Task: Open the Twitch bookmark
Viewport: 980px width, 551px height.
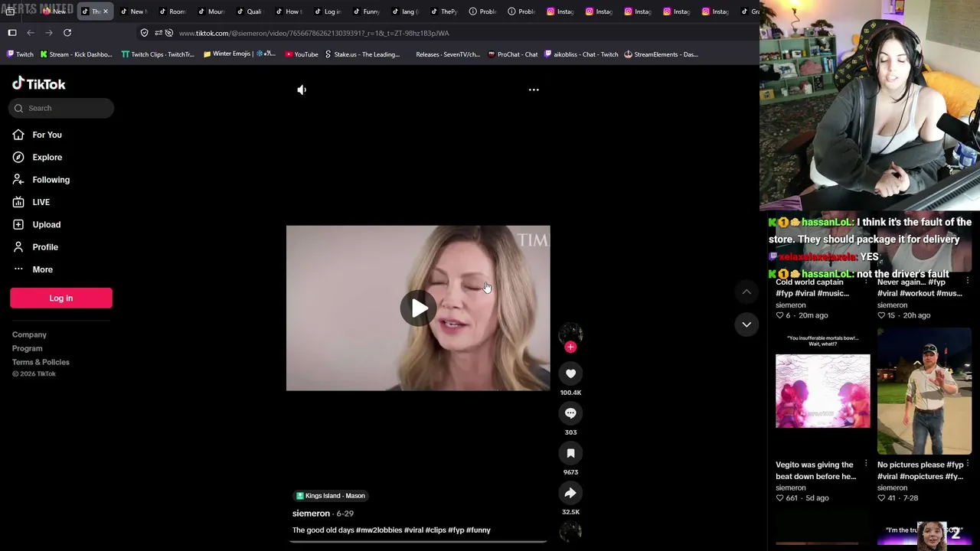Action: [x=20, y=54]
